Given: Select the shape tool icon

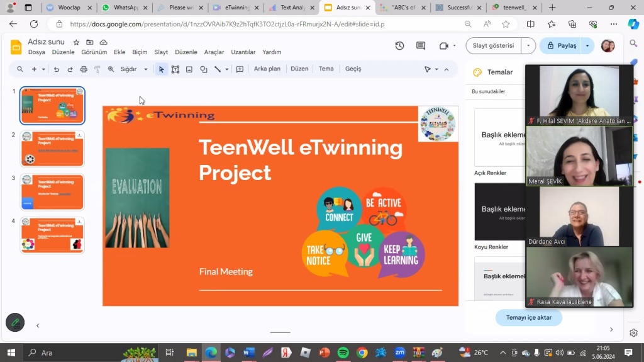Looking at the screenshot, I should (x=204, y=69).
